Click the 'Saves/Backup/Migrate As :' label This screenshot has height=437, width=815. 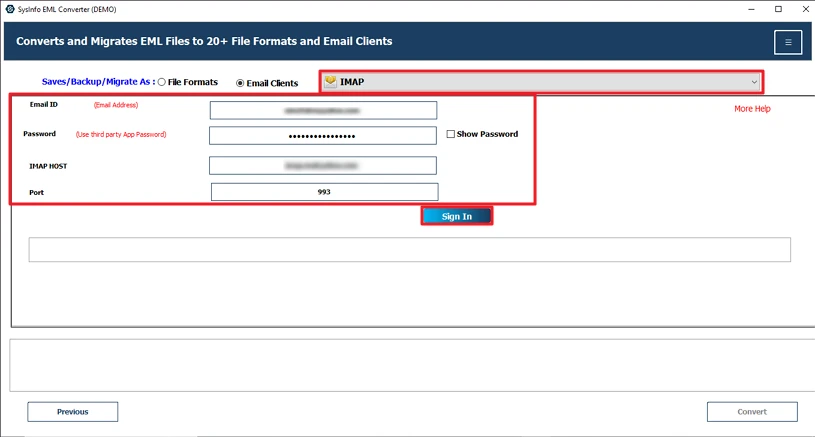[98, 82]
